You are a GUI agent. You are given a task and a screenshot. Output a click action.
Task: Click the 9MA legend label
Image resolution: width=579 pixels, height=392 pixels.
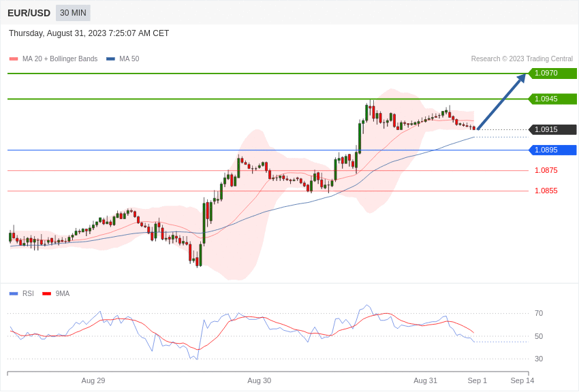coord(63,293)
